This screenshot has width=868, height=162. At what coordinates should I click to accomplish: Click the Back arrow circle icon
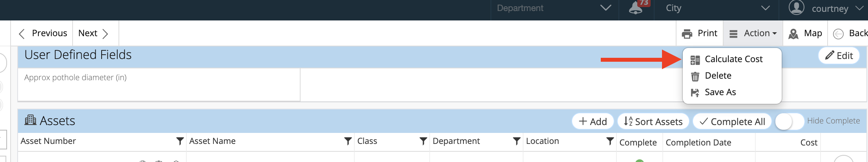pos(838,34)
